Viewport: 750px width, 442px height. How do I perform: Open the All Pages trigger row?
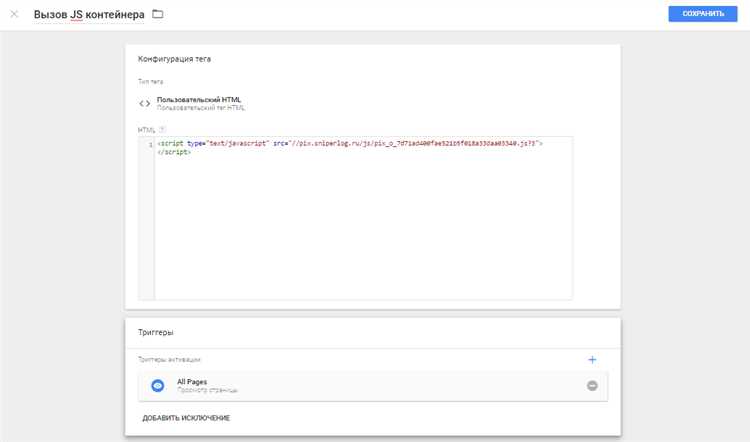(x=373, y=386)
